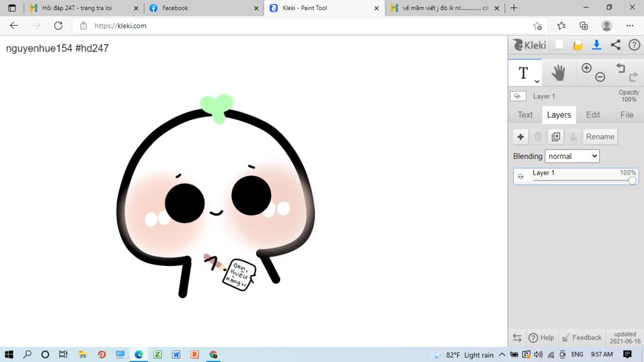Open the browser Favorites list icon

[x=562, y=26]
